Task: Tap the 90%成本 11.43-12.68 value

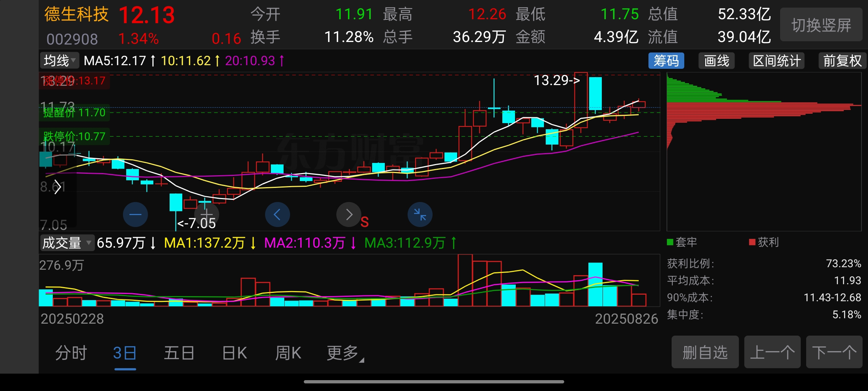Action: (832, 298)
